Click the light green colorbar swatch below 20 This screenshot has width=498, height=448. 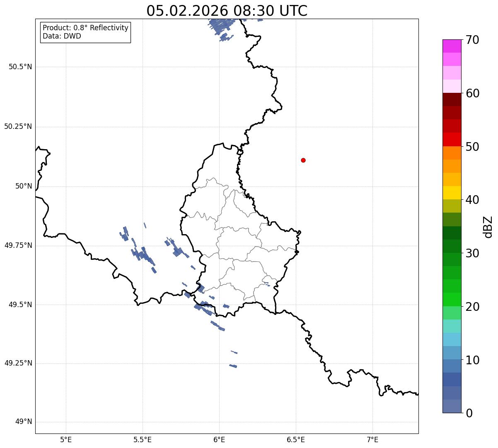point(452,312)
